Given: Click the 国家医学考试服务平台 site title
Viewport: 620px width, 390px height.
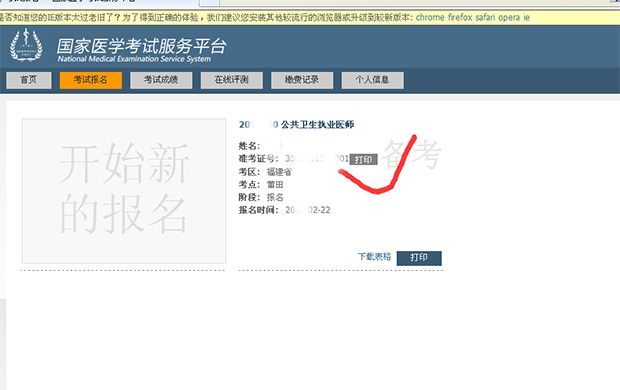Looking at the screenshot, I should [x=141, y=46].
